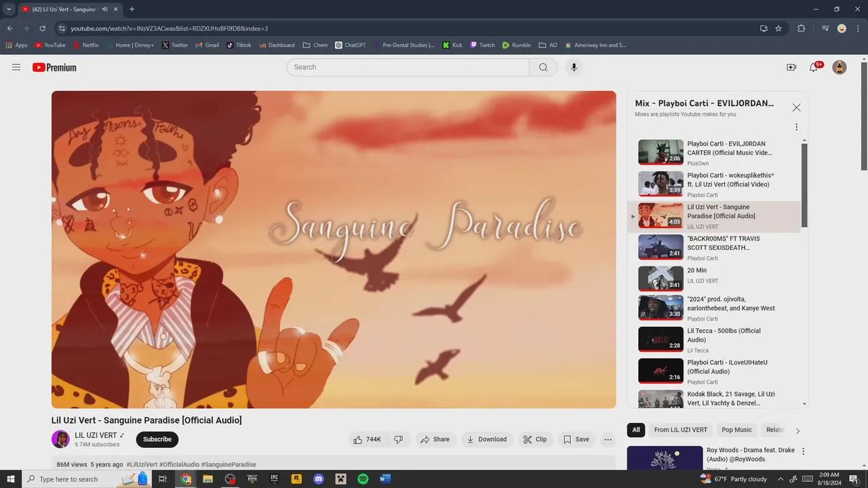
Task: Click into the YouTube Search field
Action: [x=408, y=67]
